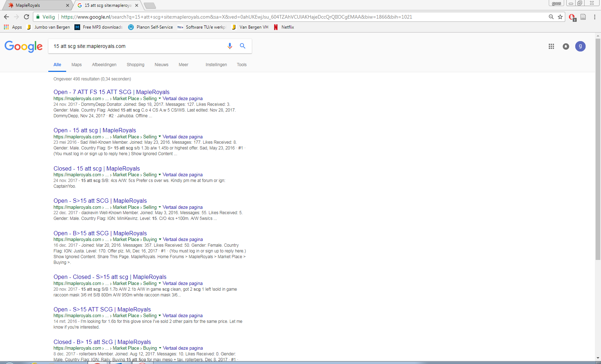This screenshot has height=364, width=601.
Task: Expand dropdown arrow for Closed - 15 att scg result
Action: (160, 174)
